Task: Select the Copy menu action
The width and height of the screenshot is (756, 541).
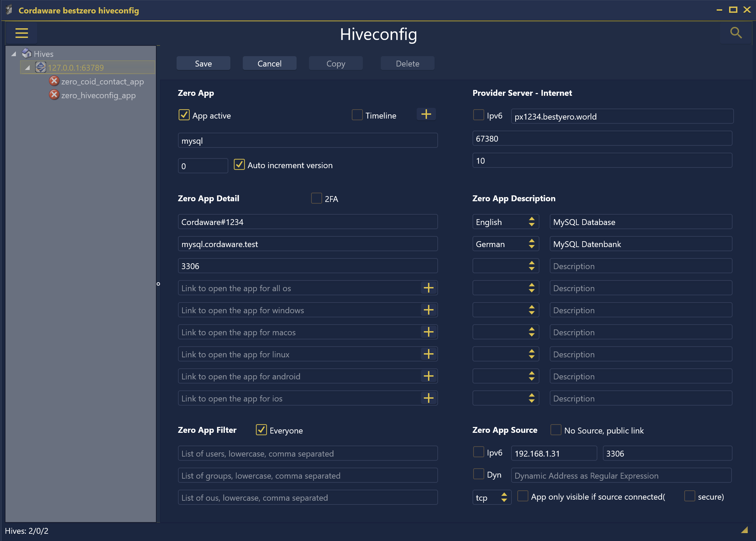Action: (336, 63)
